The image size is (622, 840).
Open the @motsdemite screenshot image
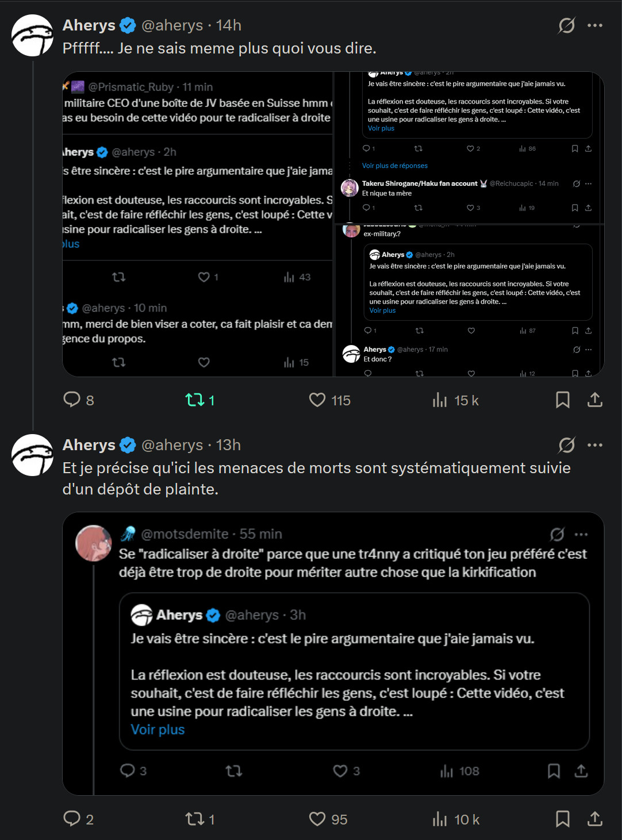coord(333,653)
